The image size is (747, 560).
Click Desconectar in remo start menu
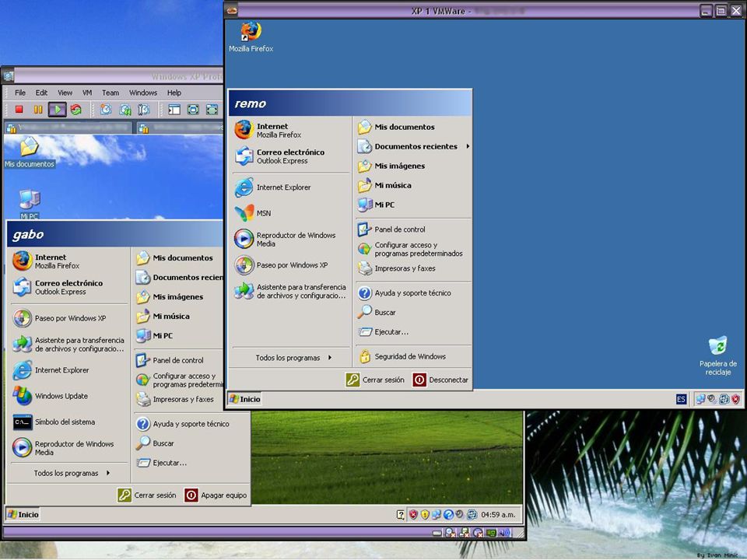click(440, 380)
